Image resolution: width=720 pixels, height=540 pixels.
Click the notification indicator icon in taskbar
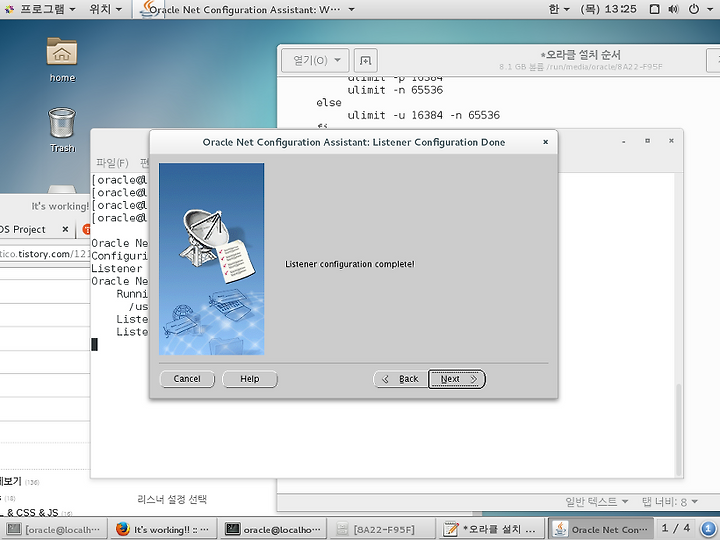pos(709,529)
